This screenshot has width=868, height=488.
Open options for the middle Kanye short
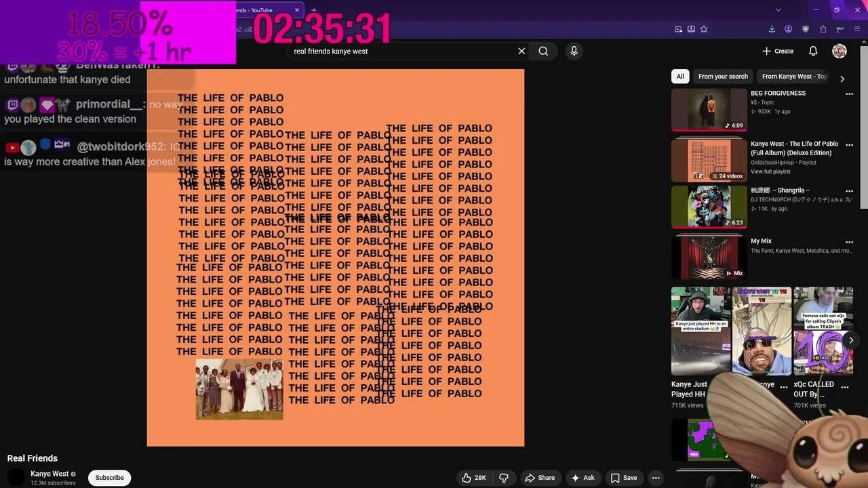[784, 387]
